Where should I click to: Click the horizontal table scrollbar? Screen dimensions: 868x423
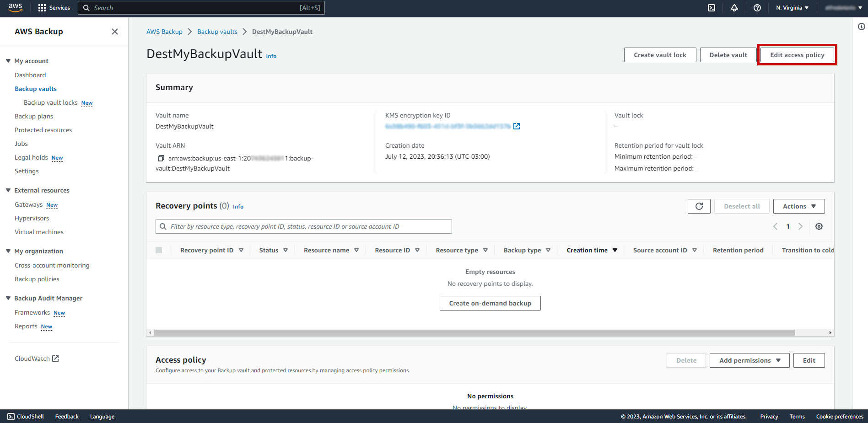tap(474, 333)
